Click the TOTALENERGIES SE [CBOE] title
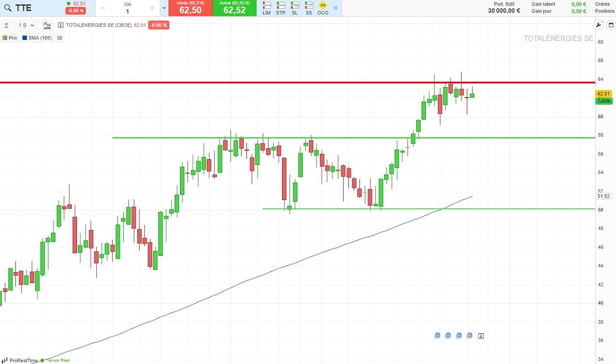The height and width of the screenshot is (364, 616). coord(99,25)
